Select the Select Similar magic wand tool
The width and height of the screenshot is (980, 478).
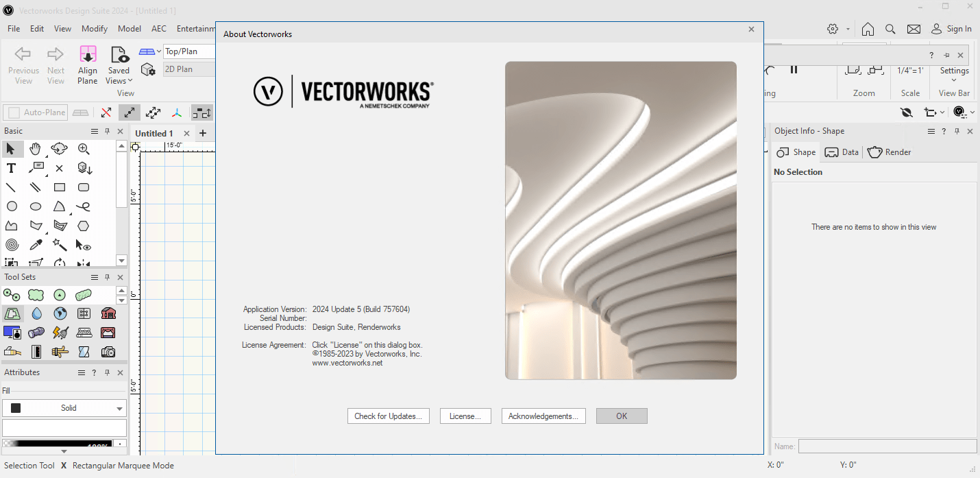point(60,245)
